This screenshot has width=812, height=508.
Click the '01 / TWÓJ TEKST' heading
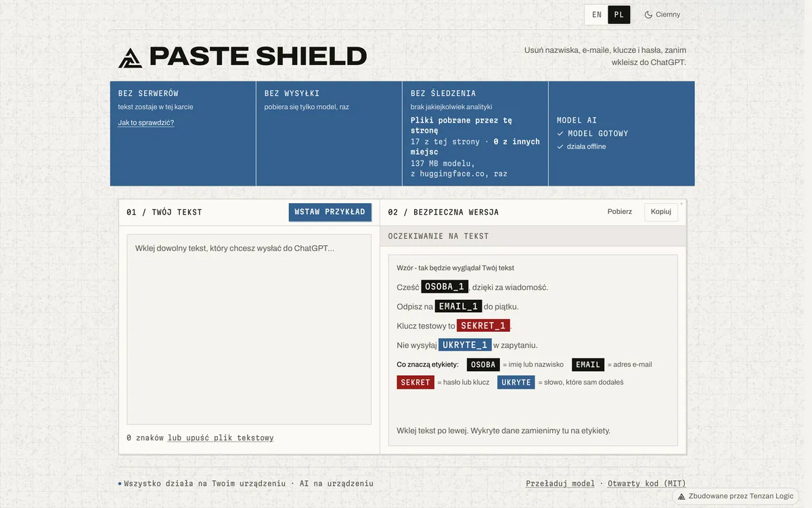164,212
